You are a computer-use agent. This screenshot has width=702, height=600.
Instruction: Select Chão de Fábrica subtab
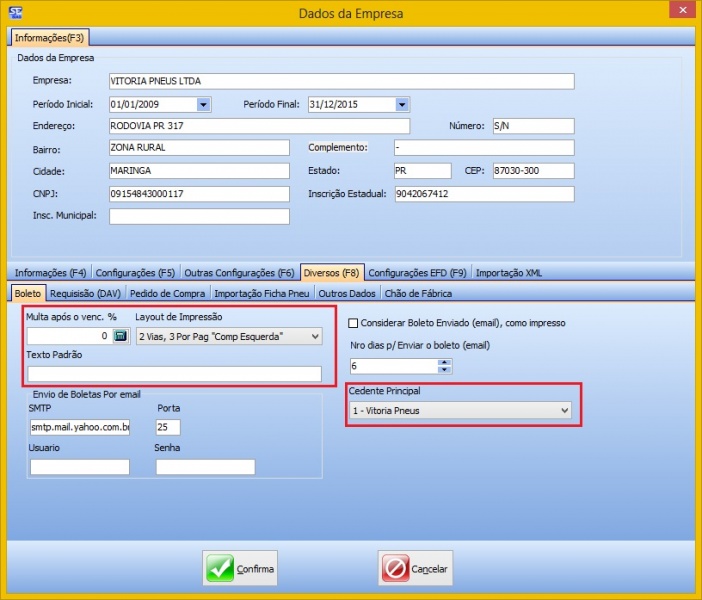pyautogui.click(x=418, y=293)
